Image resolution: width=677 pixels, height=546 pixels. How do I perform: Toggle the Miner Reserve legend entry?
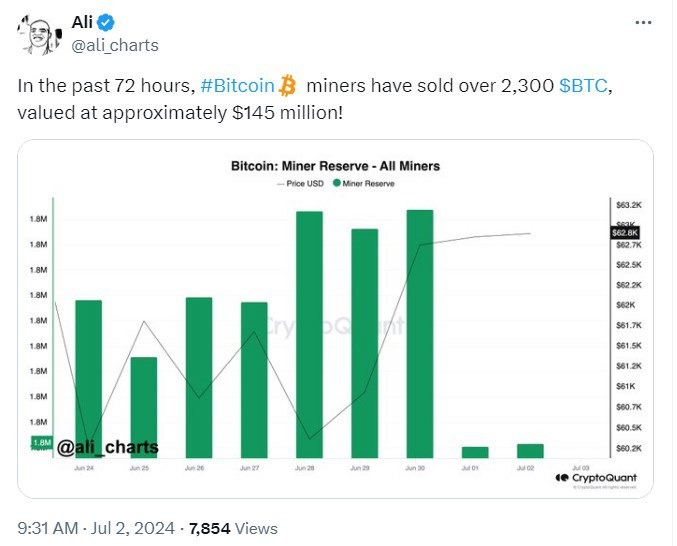pos(367,184)
